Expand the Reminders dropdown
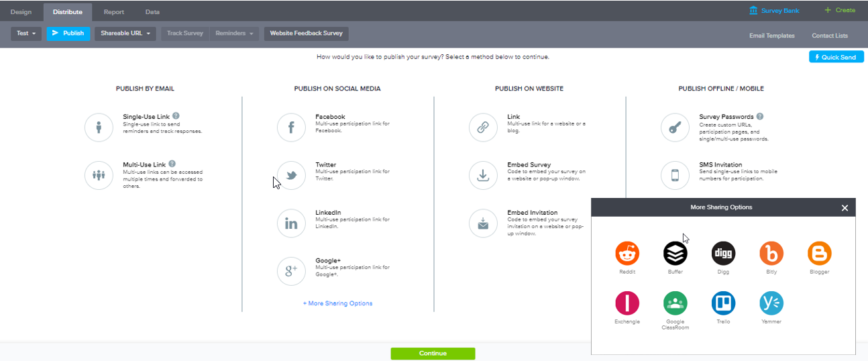The width and height of the screenshot is (868, 361). (x=234, y=33)
